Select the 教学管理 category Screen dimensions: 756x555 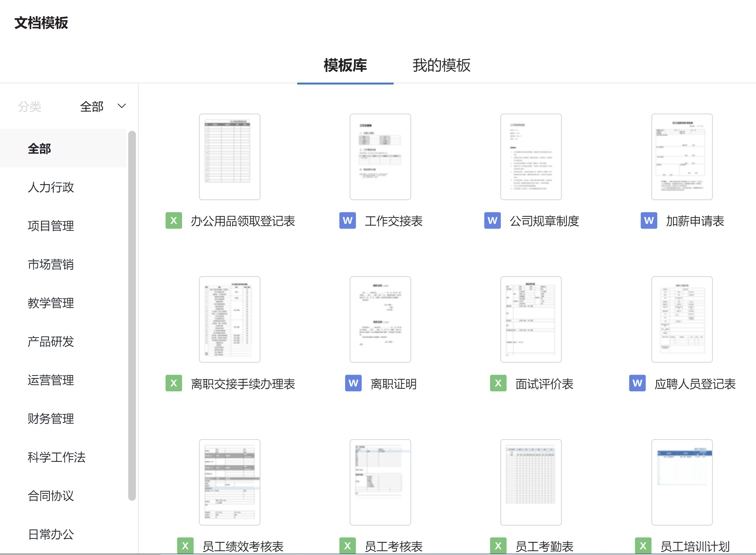tap(63, 303)
